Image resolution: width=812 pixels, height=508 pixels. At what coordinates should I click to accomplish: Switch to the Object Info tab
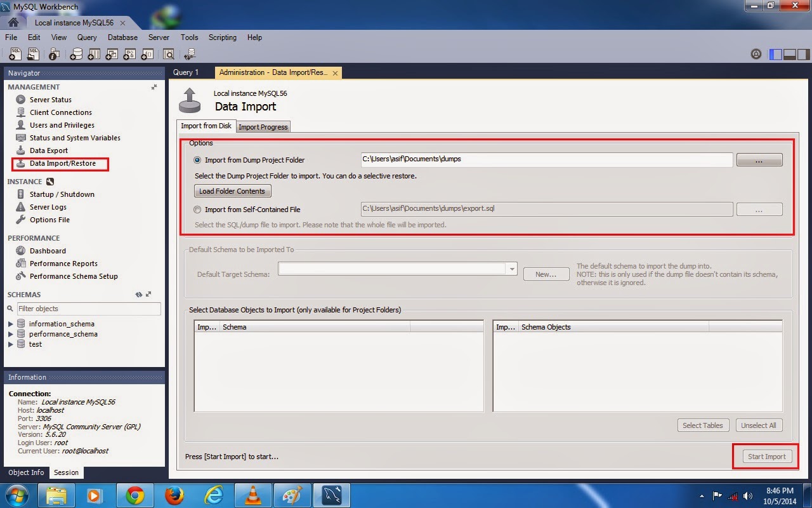click(26, 472)
